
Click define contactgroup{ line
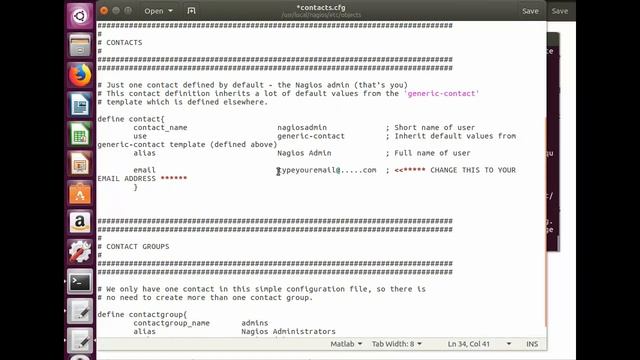[142, 314]
